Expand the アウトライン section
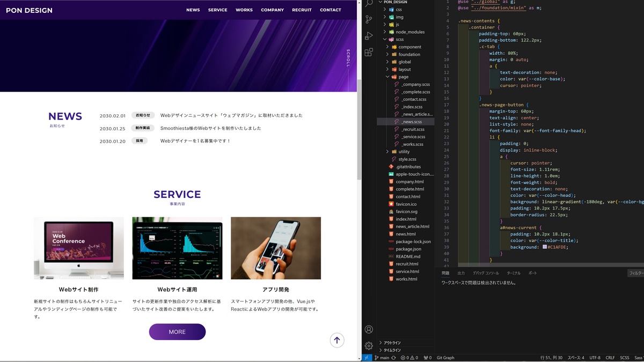 (x=392, y=342)
